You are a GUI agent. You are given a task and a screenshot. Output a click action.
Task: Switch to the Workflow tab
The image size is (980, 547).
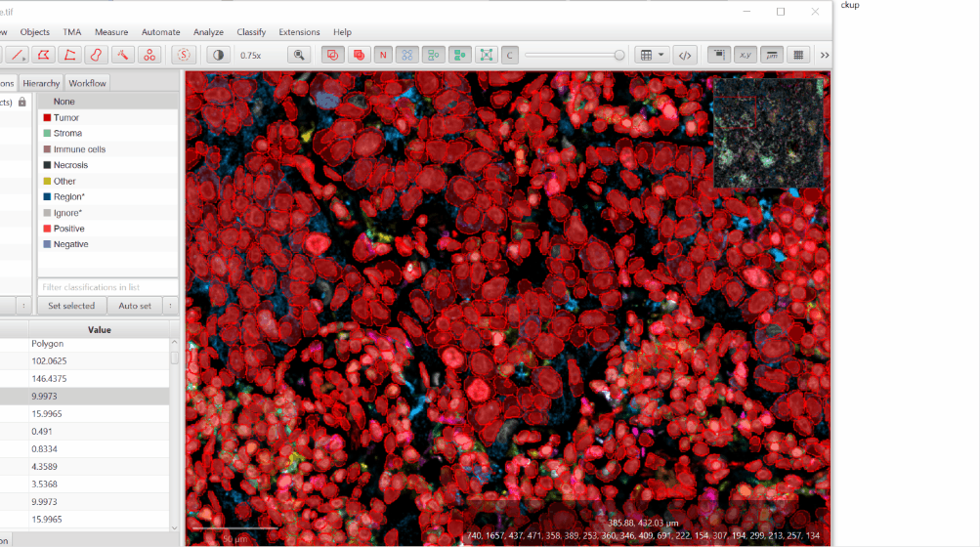pos(88,83)
